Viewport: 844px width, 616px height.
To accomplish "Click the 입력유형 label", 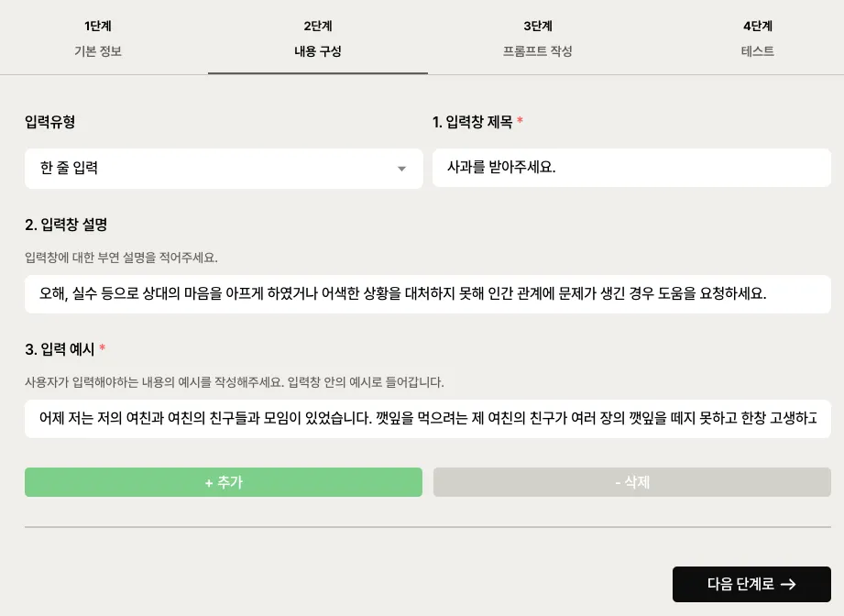I will (x=50, y=122).
